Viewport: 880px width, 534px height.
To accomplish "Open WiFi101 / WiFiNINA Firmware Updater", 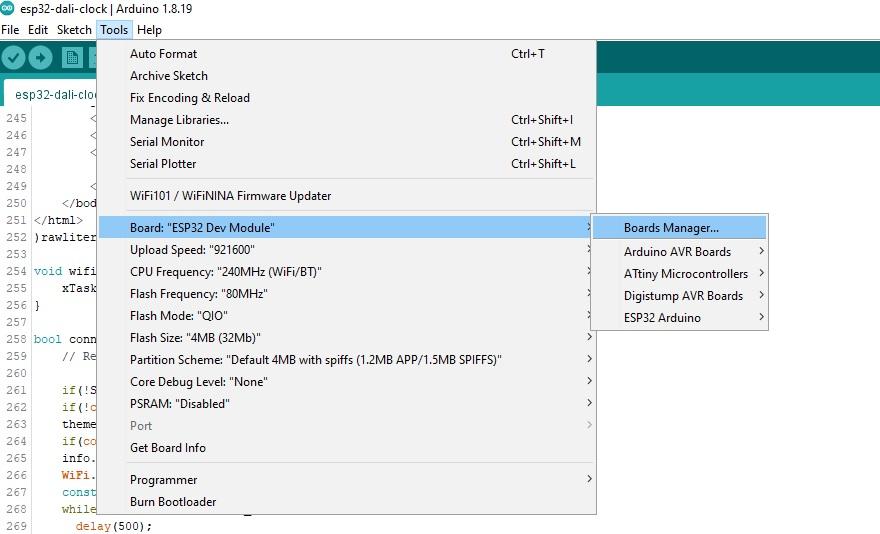I will (345, 195).
